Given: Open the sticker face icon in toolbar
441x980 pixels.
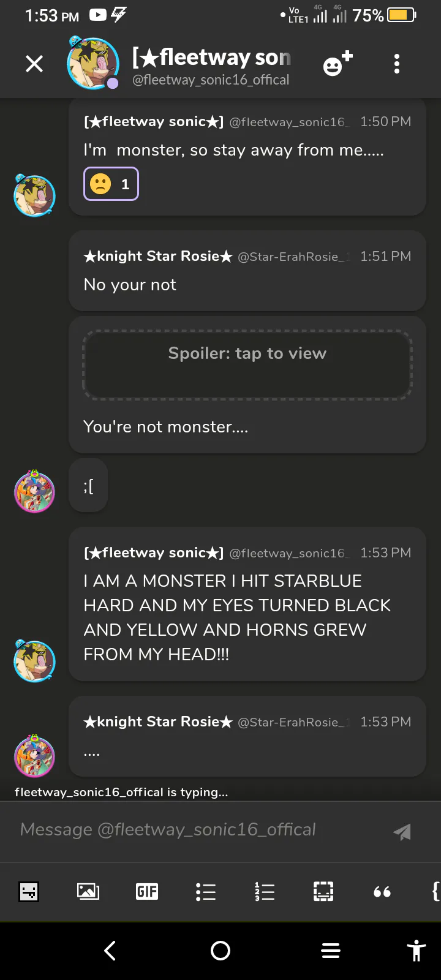Looking at the screenshot, I should tap(29, 892).
